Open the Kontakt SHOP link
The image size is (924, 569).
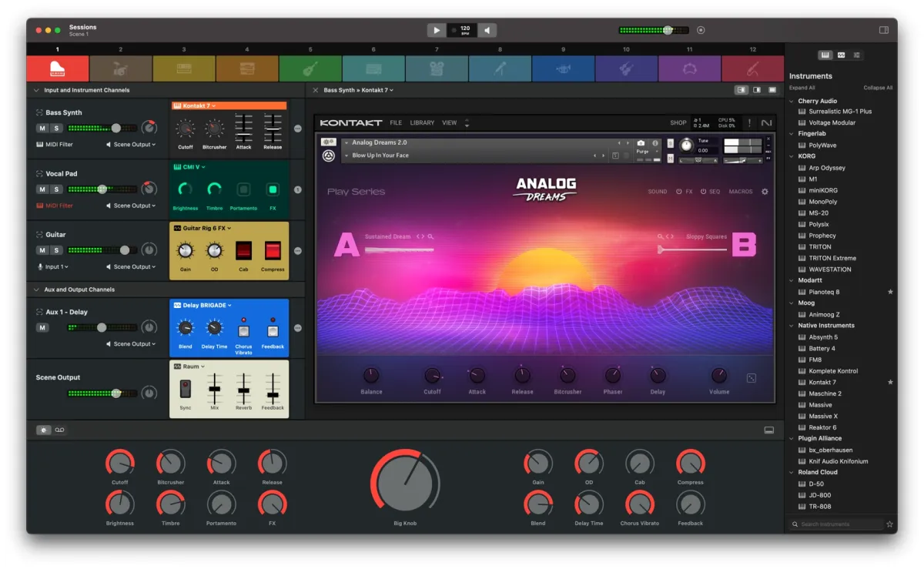click(678, 122)
